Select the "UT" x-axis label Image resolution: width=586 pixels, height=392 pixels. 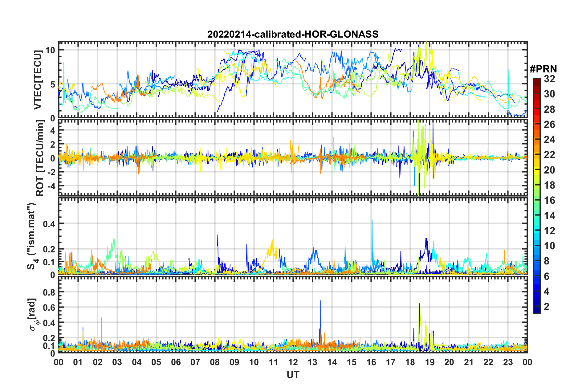pos(293,375)
